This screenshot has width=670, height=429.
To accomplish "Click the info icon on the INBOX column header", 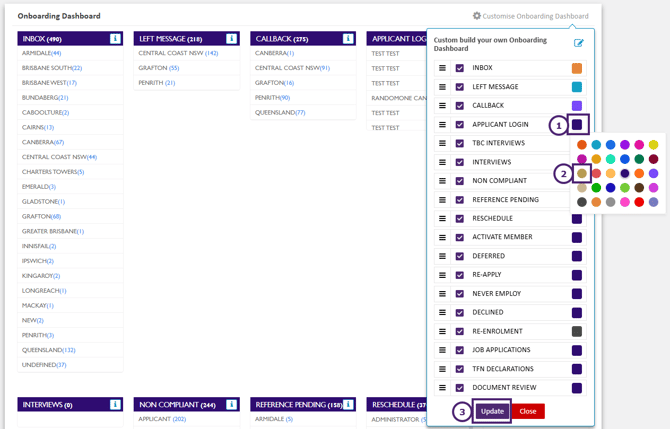I will click(x=115, y=38).
